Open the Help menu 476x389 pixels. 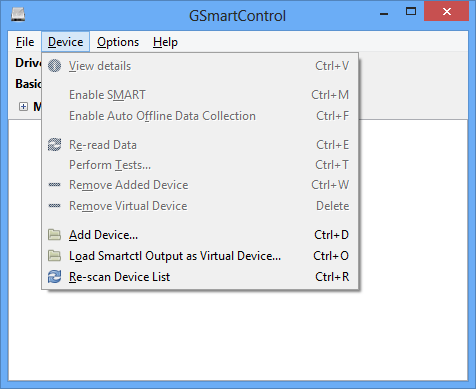pos(165,42)
